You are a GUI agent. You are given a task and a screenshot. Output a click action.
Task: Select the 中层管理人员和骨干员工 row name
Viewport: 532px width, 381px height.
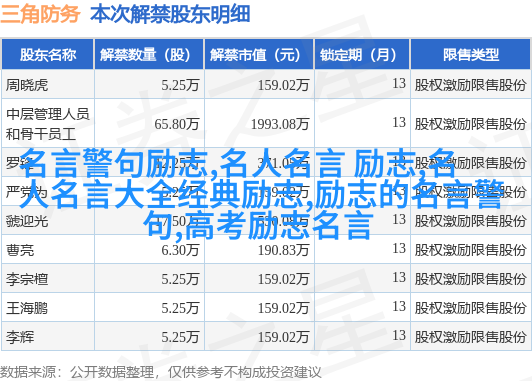coord(48,124)
